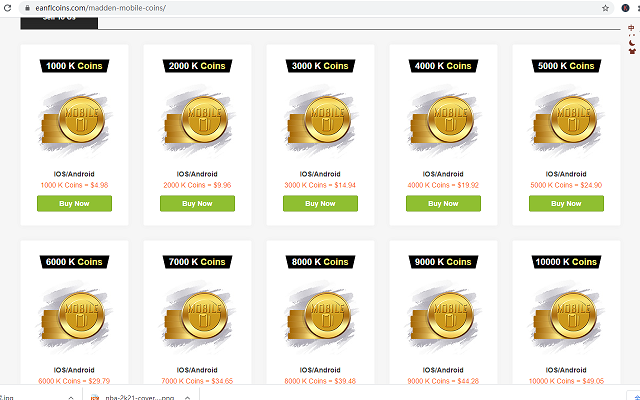Click the 9000 K Coins title banner
This screenshot has height=400, width=640.
443,262
